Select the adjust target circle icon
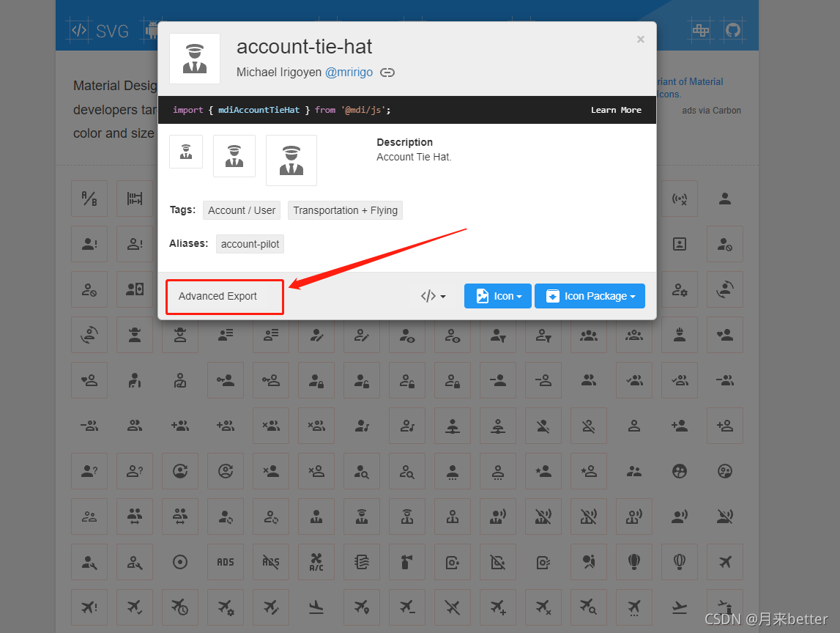The image size is (840, 633). pyautogui.click(x=180, y=562)
